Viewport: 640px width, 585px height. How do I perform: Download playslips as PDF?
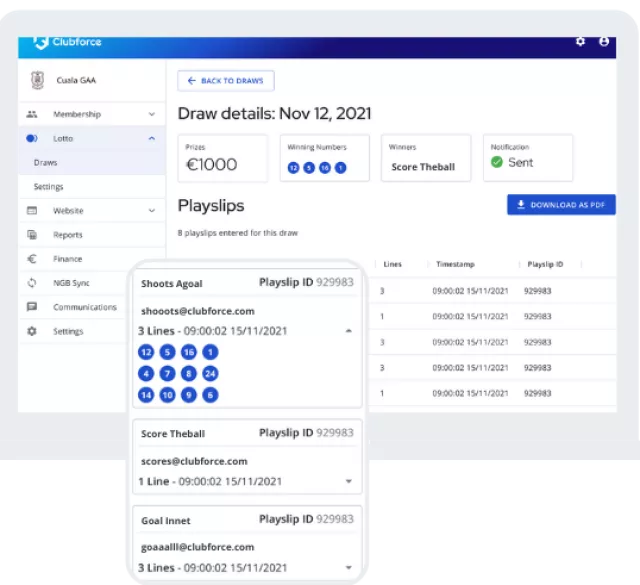(x=561, y=205)
